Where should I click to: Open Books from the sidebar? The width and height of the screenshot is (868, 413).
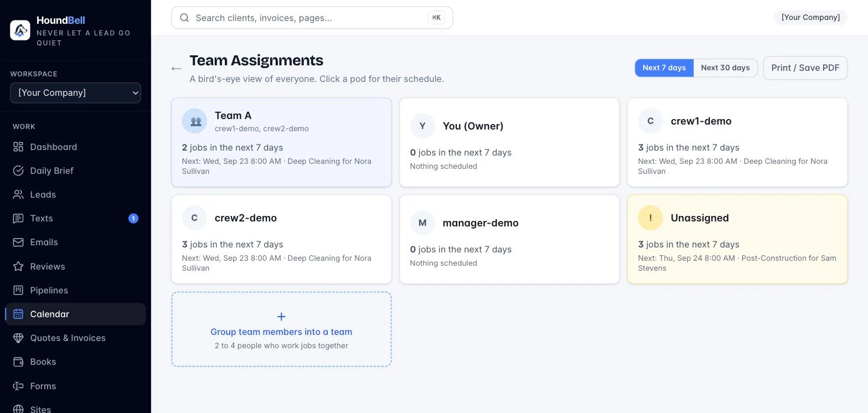75,362
